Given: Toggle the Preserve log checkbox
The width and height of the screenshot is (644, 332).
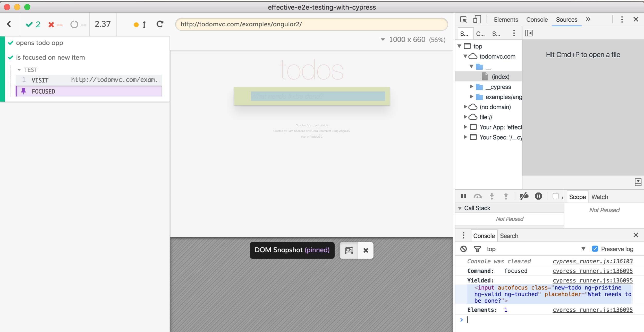Looking at the screenshot, I should (x=595, y=249).
